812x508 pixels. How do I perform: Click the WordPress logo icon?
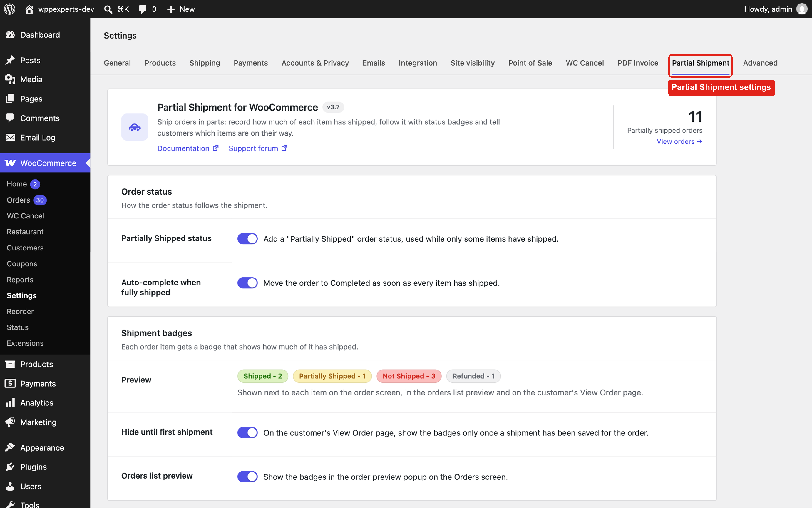(10, 9)
